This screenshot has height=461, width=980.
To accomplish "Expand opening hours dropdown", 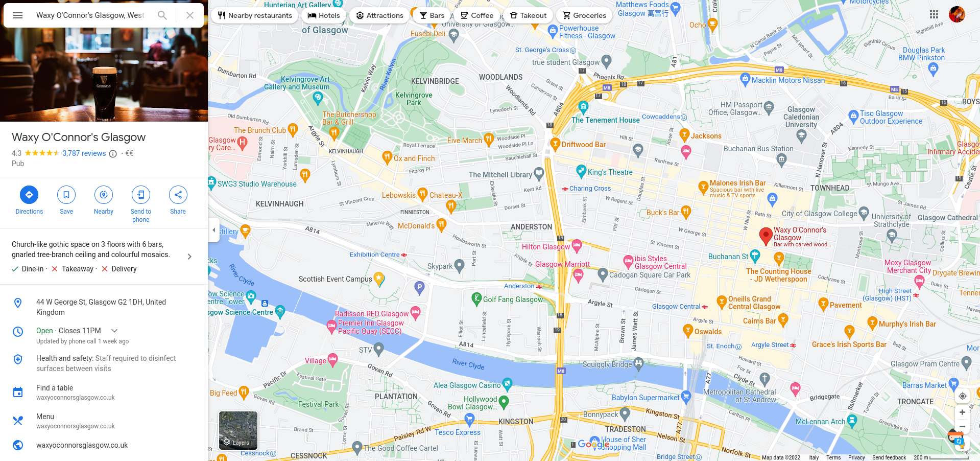I will point(114,331).
